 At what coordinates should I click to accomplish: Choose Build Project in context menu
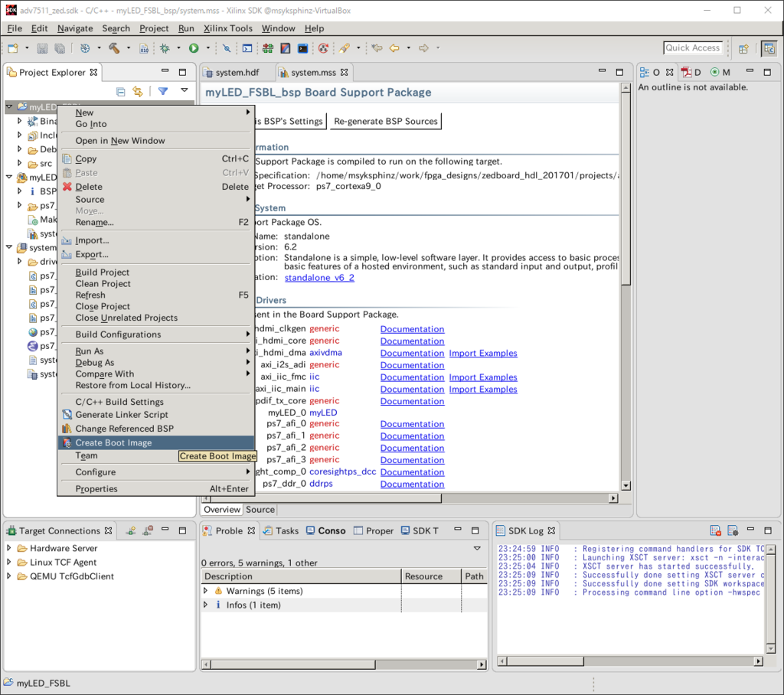tap(156, 272)
